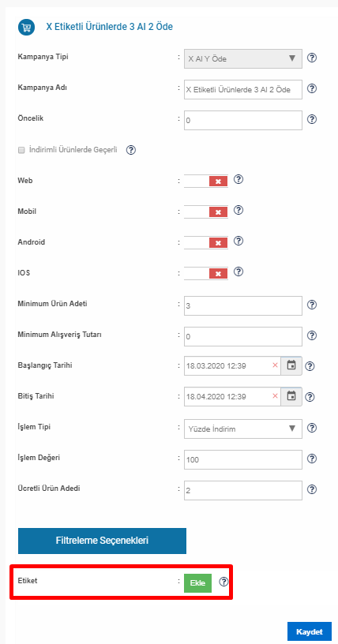The height and width of the screenshot is (644, 338).
Task: Save the campaign with Kaydet button
Action: 310,631
